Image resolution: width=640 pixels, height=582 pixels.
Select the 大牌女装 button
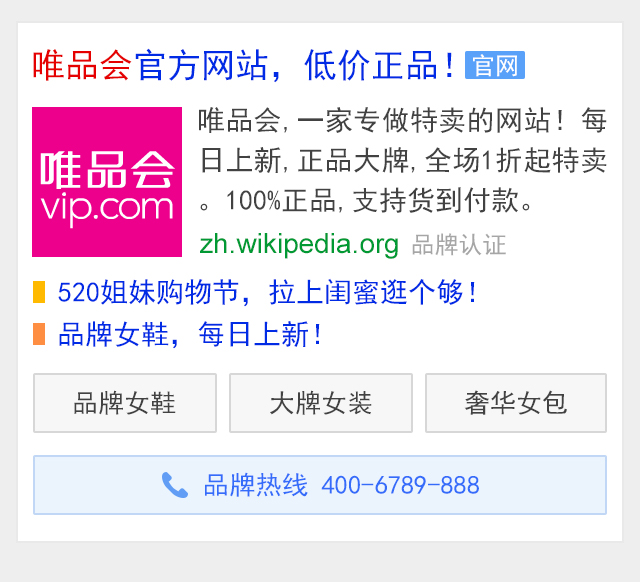321,403
